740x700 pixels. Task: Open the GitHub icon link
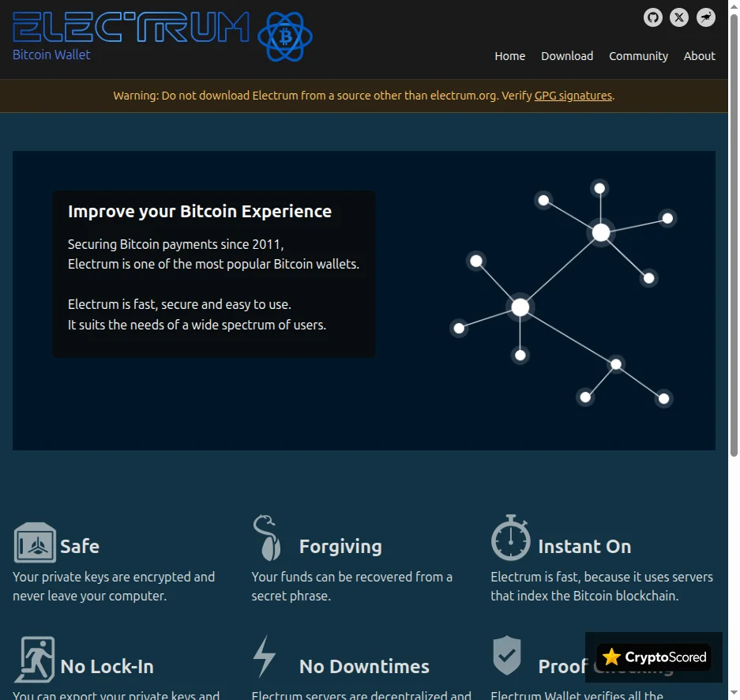point(652,18)
